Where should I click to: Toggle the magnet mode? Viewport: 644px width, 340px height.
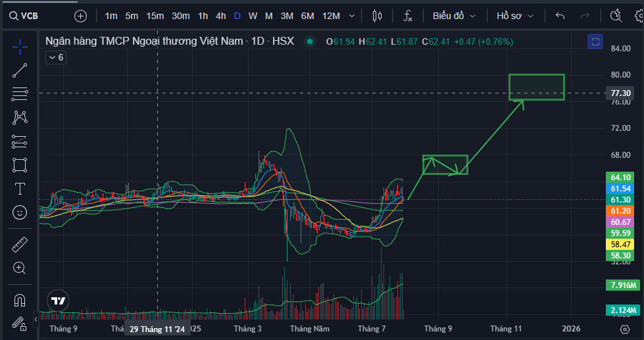20,301
